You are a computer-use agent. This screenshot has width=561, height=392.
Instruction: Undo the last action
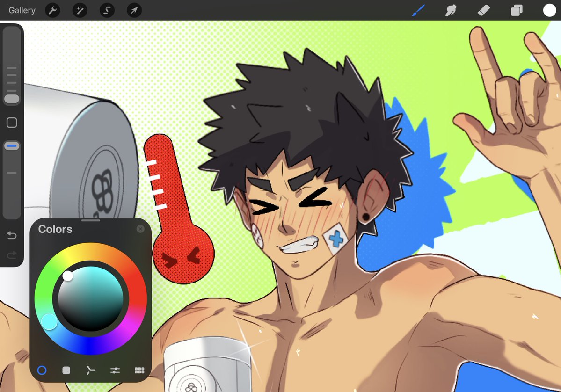(x=12, y=235)
